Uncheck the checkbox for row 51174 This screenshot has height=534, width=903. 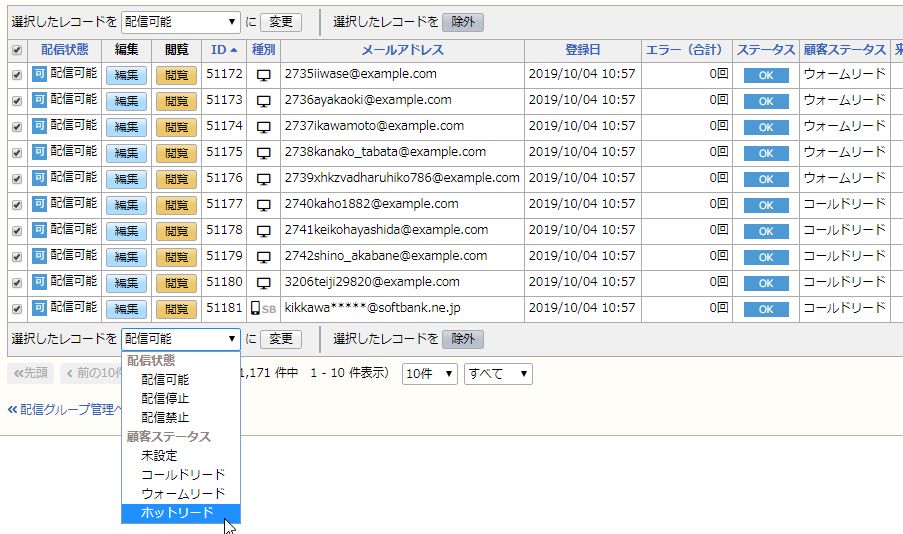click(x=17, y=127)
